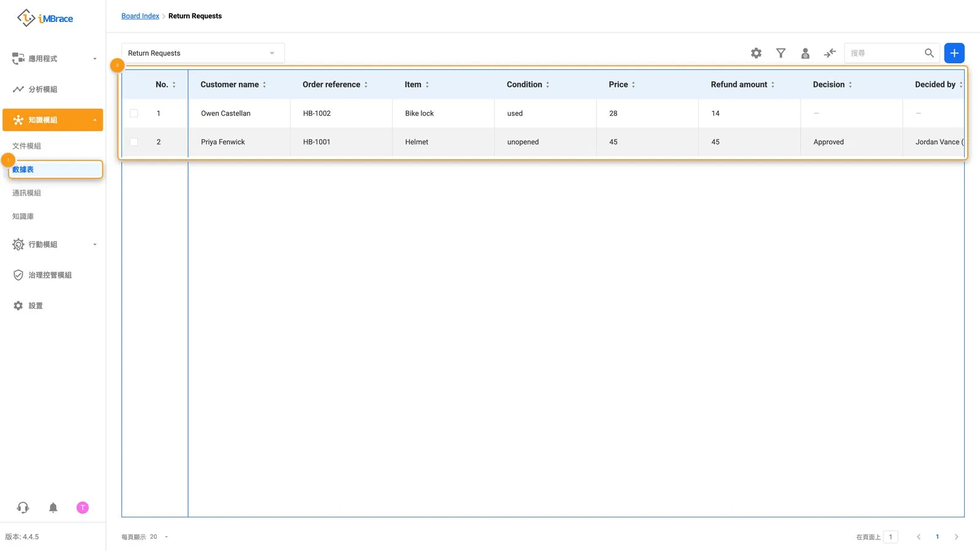Open the rows-per-page 20 dropdown
This screenshot has width=980, height=551.
tap(159, 537)
